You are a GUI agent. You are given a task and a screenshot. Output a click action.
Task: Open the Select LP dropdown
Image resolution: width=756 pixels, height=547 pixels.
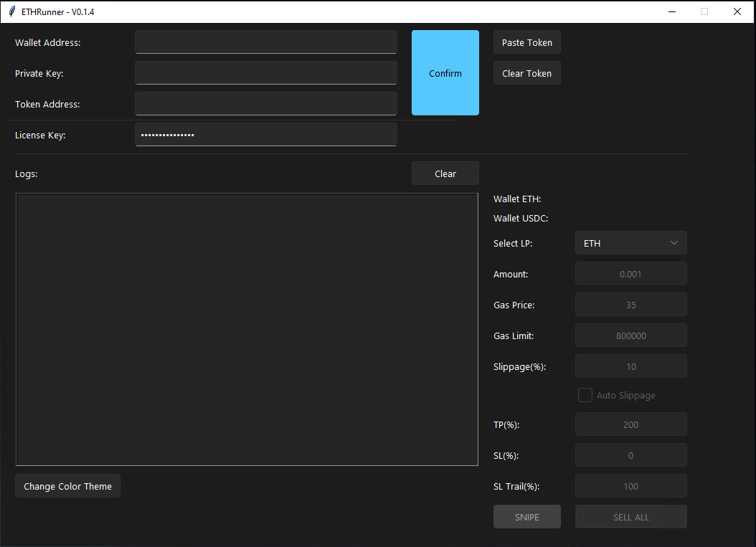click(x=630, y=243)
